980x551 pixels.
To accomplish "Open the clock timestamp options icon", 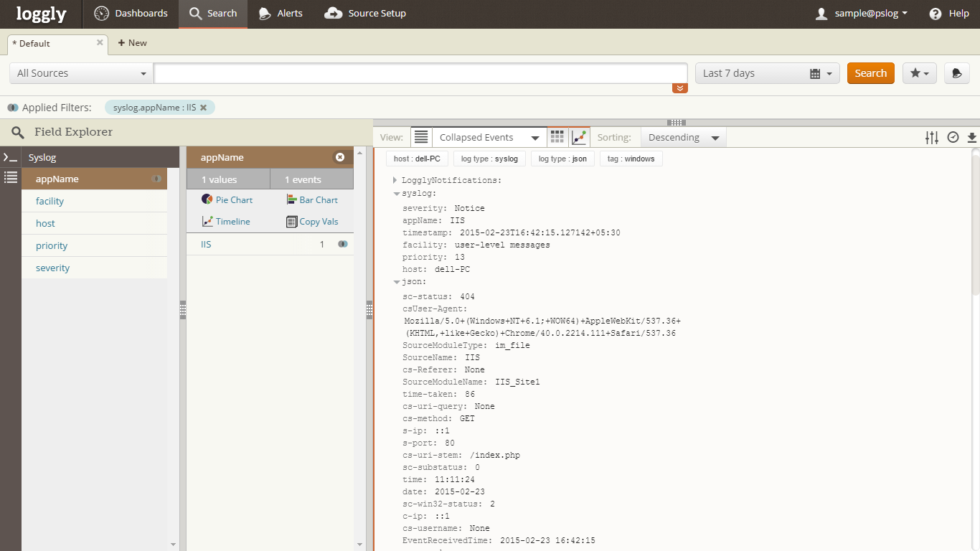I will [953, 137].
